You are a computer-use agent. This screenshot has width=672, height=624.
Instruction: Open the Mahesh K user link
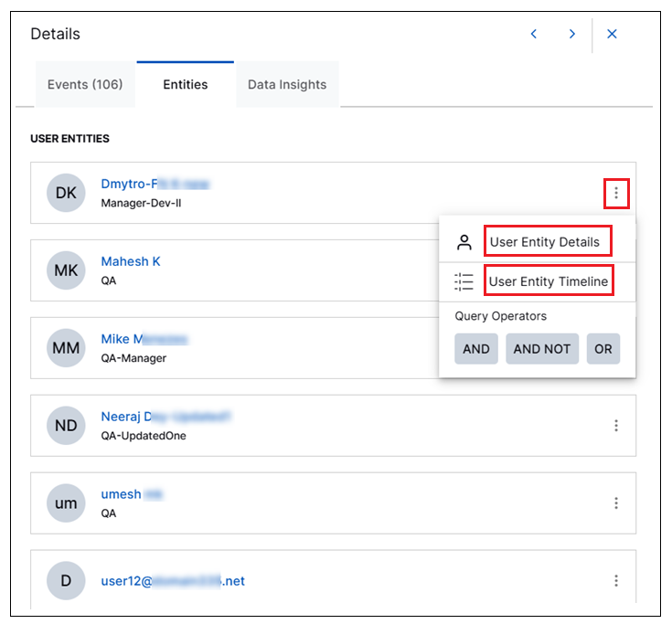(131, 261)
